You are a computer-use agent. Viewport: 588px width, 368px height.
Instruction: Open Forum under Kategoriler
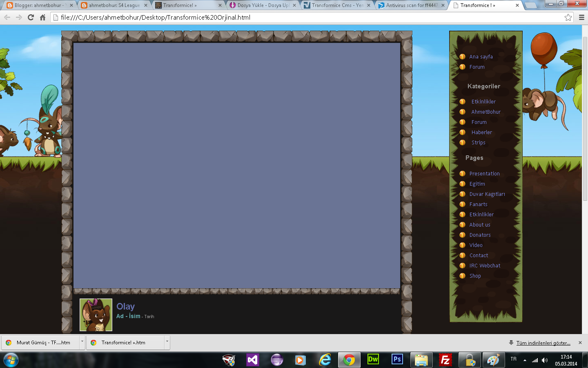click(x=479, y=122)
